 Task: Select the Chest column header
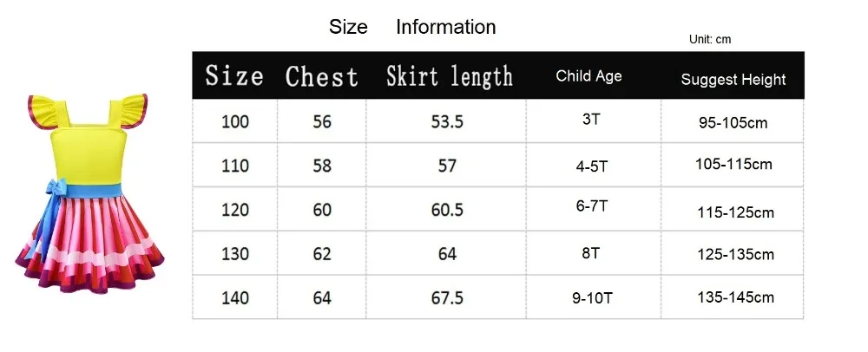pos(322,75)
